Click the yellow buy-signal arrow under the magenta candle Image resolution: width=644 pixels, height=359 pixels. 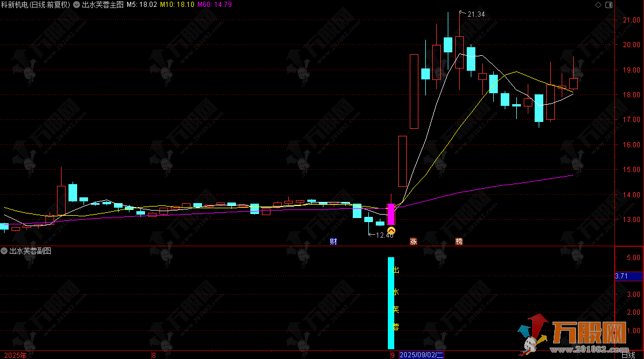coord(391,231)
